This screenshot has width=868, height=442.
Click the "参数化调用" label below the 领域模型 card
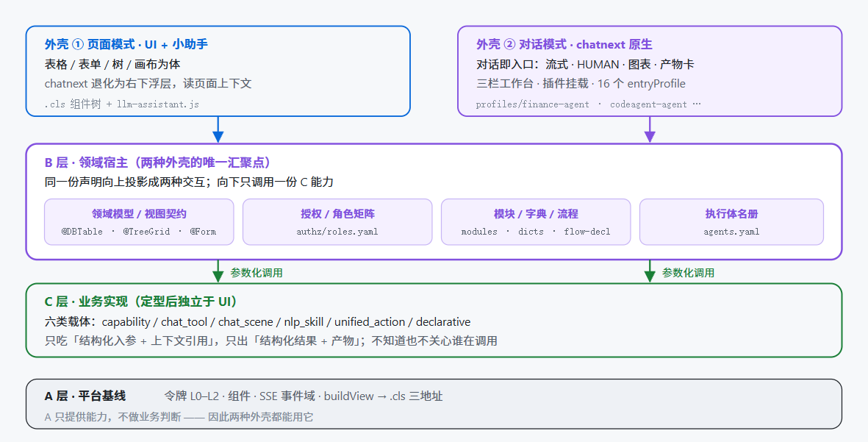pyautogui.click(x=257, y=273)
